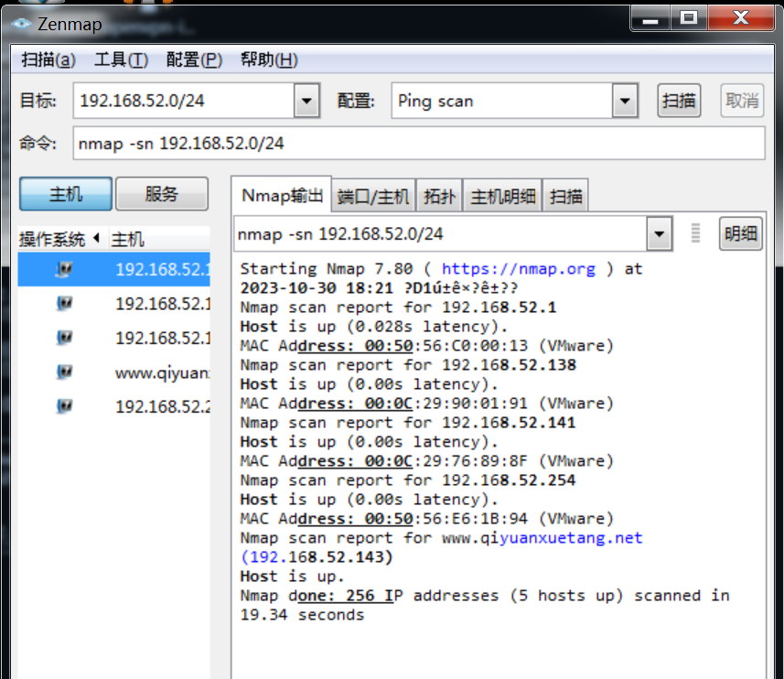This screenshot has height=679, width=784.
Task: Click the "19.34 seconds" text
Action: click(302, 615)
